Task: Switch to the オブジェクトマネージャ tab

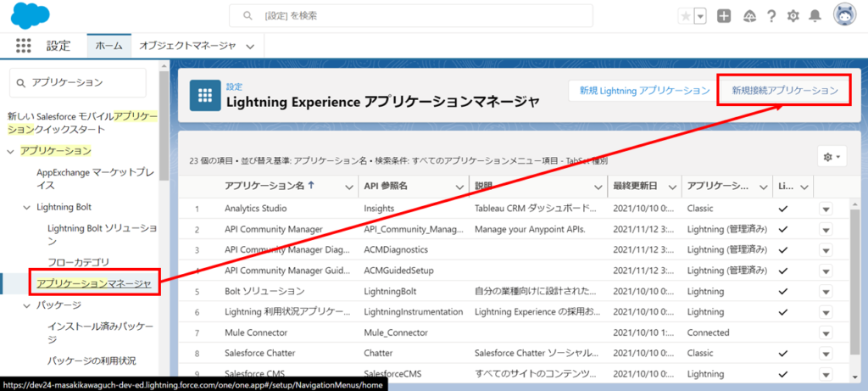Action: click(x=186, y=46)
